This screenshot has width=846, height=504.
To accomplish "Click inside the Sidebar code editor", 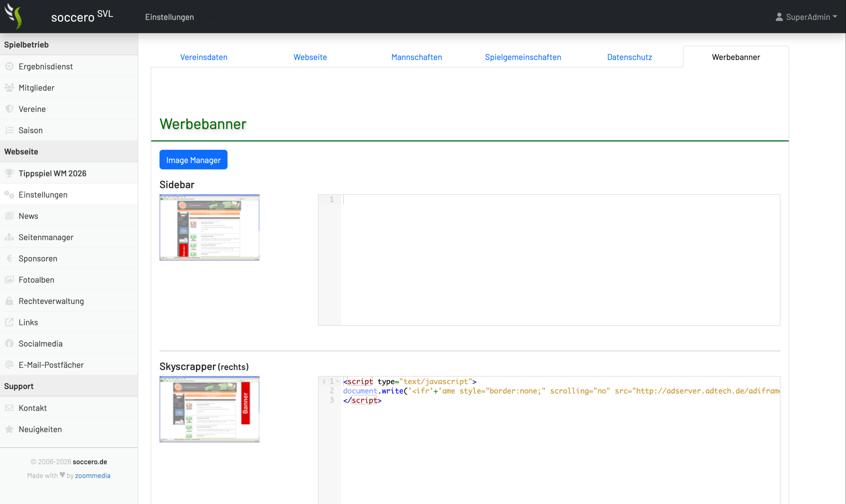I will coord(560,260).
